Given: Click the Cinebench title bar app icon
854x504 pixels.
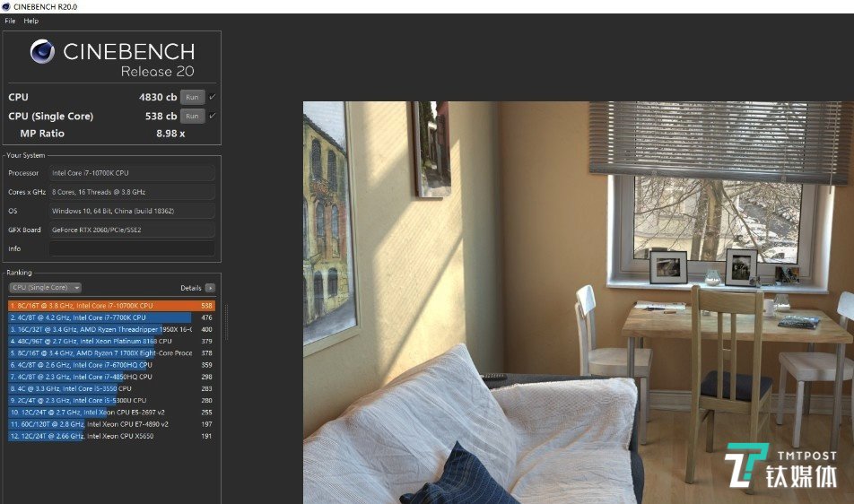Looking at the screenshot, I should (6, 6).
